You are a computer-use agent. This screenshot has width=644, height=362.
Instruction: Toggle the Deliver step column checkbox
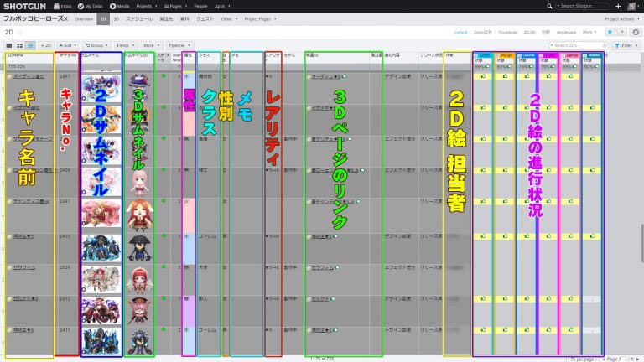point(563,55)
